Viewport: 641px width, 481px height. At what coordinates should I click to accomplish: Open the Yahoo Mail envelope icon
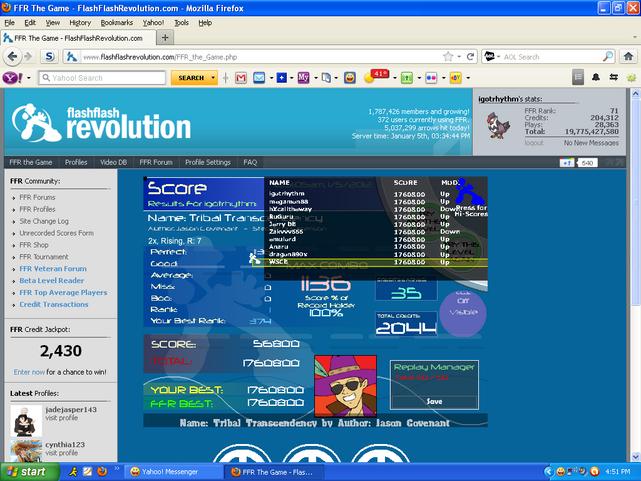tap(259, 78)
